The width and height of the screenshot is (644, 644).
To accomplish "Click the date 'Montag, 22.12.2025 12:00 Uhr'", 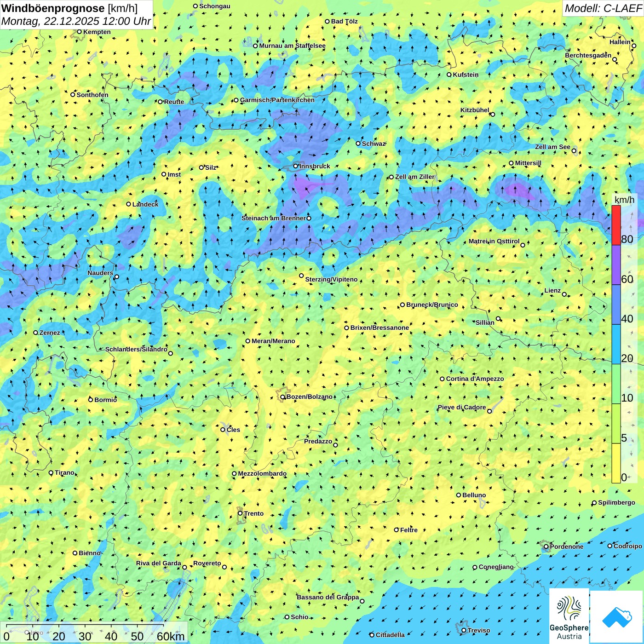I will [x=76, y=21].
